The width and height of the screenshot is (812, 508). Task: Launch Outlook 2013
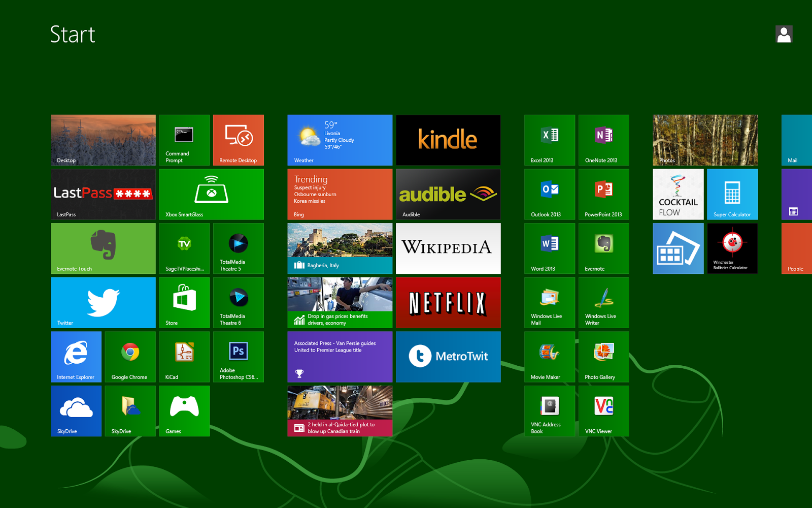coord(550,194)
